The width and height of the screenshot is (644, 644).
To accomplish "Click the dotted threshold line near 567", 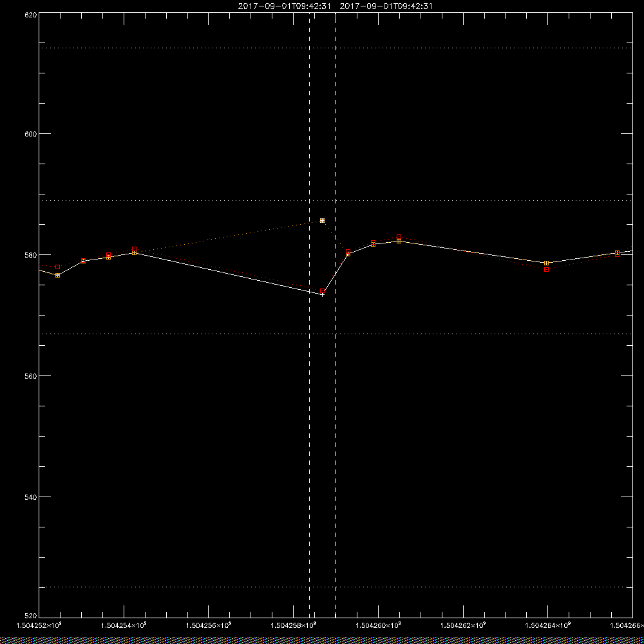I will coord(336,334).
